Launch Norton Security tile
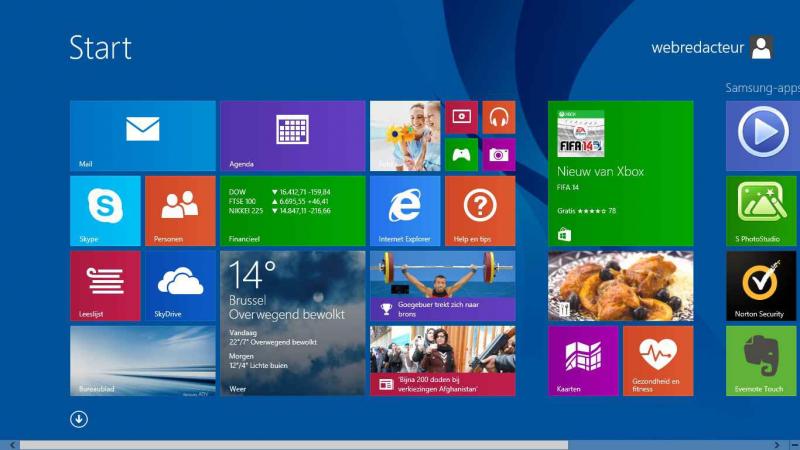 [761, 286]
